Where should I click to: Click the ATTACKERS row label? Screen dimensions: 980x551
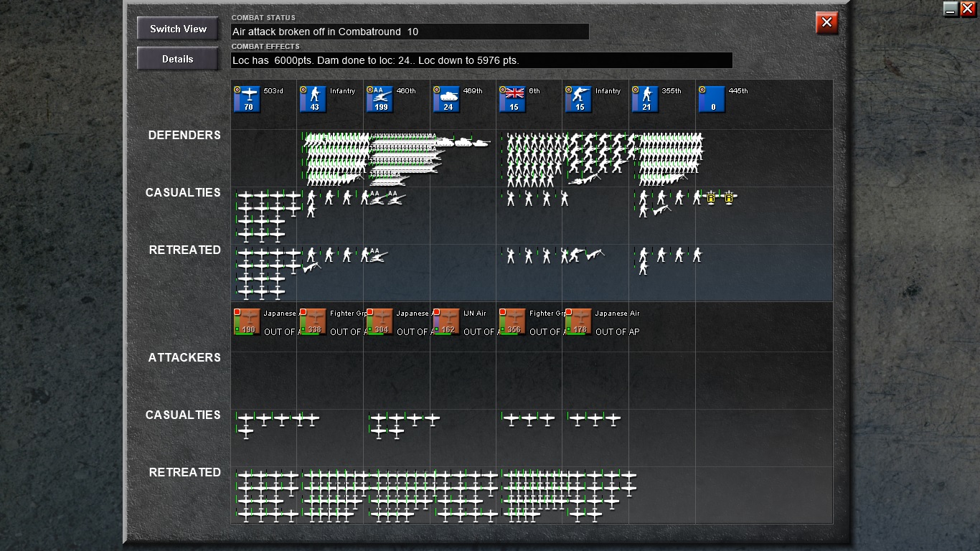184,357
